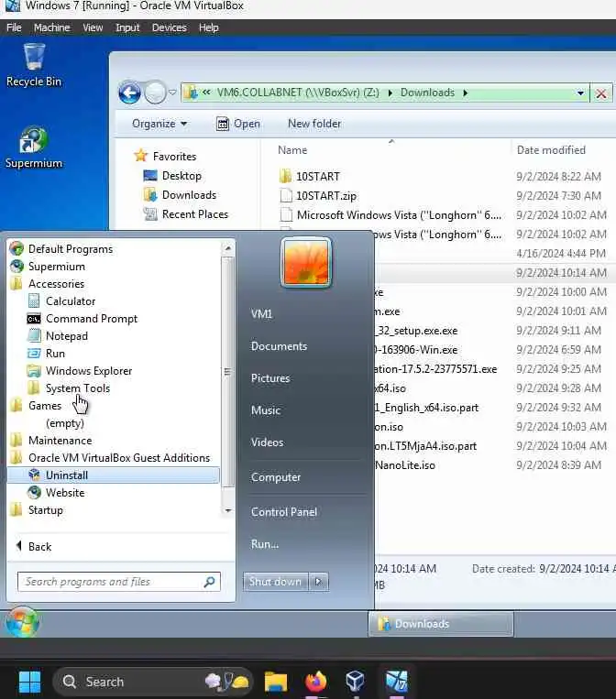Click the Shut down button
616x699 pixels.
pyautogui.click(x=276, y=582)
